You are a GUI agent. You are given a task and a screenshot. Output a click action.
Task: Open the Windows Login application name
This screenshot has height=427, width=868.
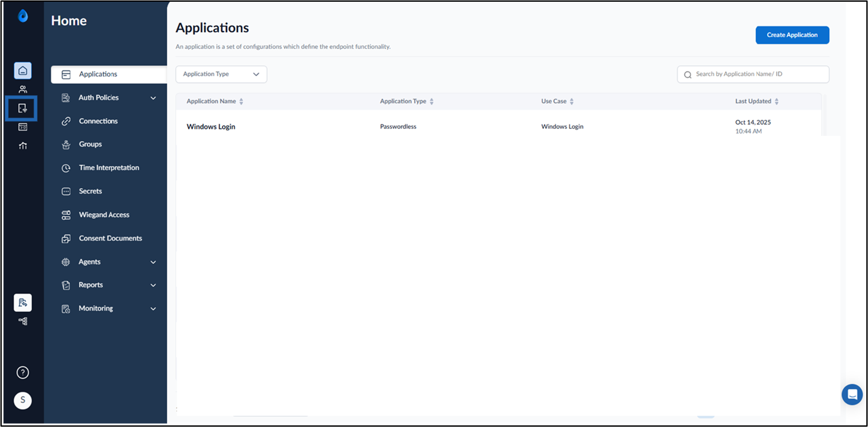coord(211,127)
